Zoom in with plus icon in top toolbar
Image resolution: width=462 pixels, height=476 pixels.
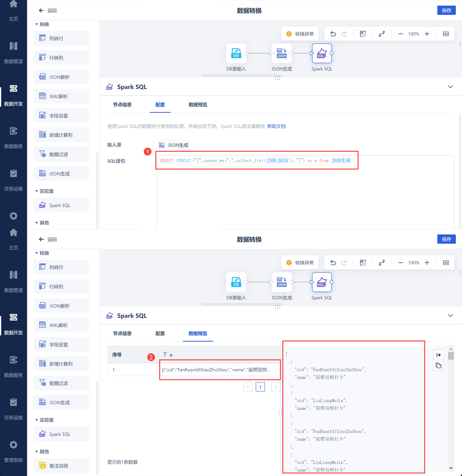427,34
